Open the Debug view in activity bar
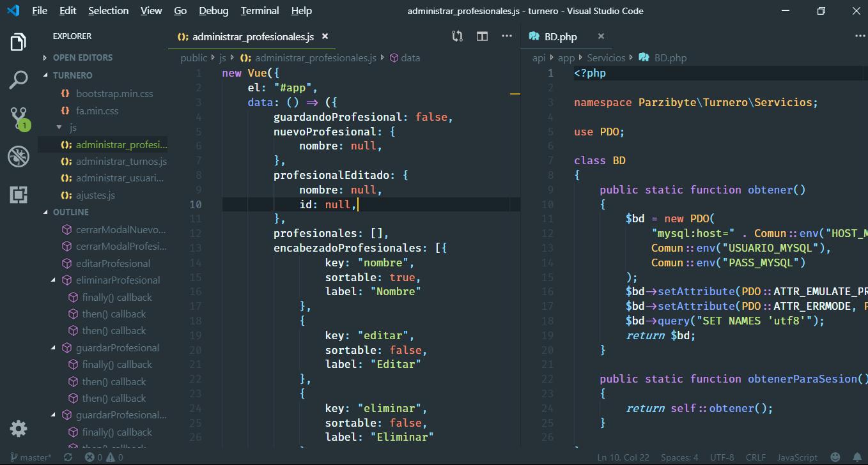This screenshot has height=465, width=868. click(19, 156)
